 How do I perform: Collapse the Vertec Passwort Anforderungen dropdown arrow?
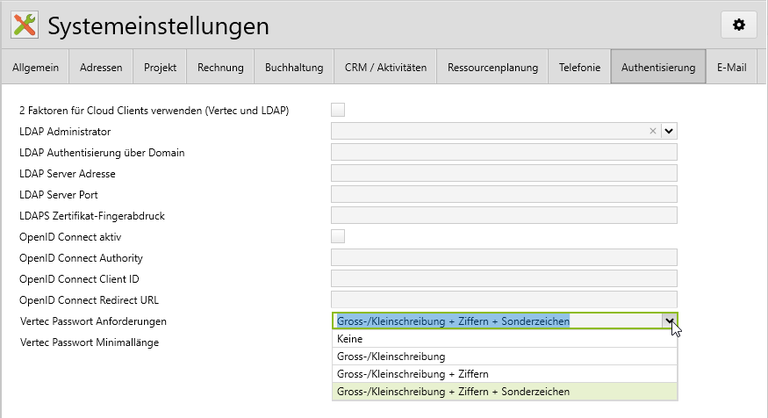670,321
